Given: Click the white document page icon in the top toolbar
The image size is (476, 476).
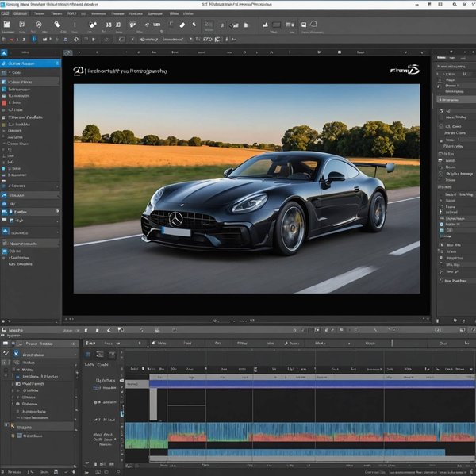Looking at the screenshot, I should 246,25.
